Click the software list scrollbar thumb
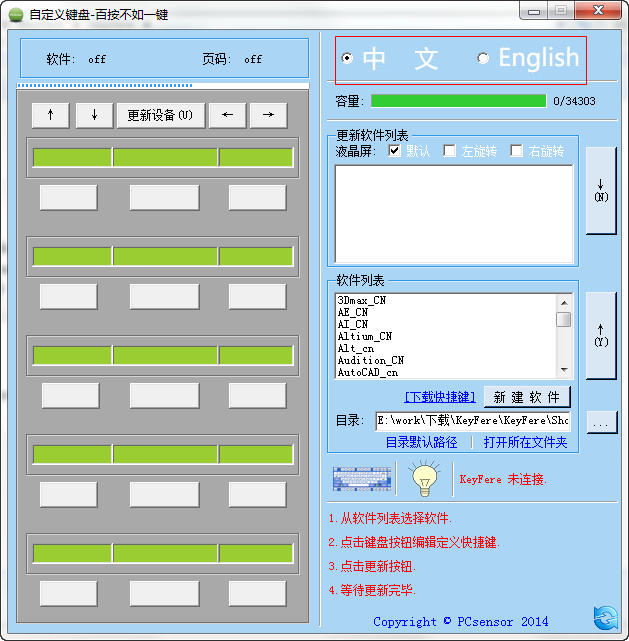The image size is (629, 641). click(x=564, y=319)
